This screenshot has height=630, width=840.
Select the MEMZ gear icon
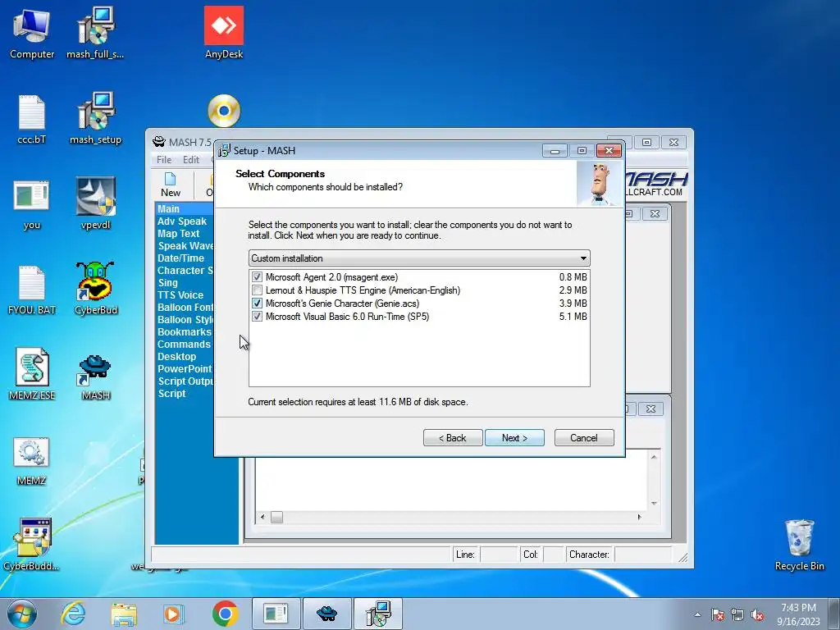pos(32,461)
